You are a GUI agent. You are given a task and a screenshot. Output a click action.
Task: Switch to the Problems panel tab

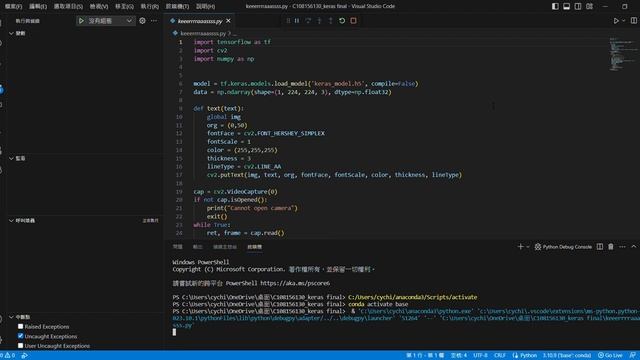point(178,247)
